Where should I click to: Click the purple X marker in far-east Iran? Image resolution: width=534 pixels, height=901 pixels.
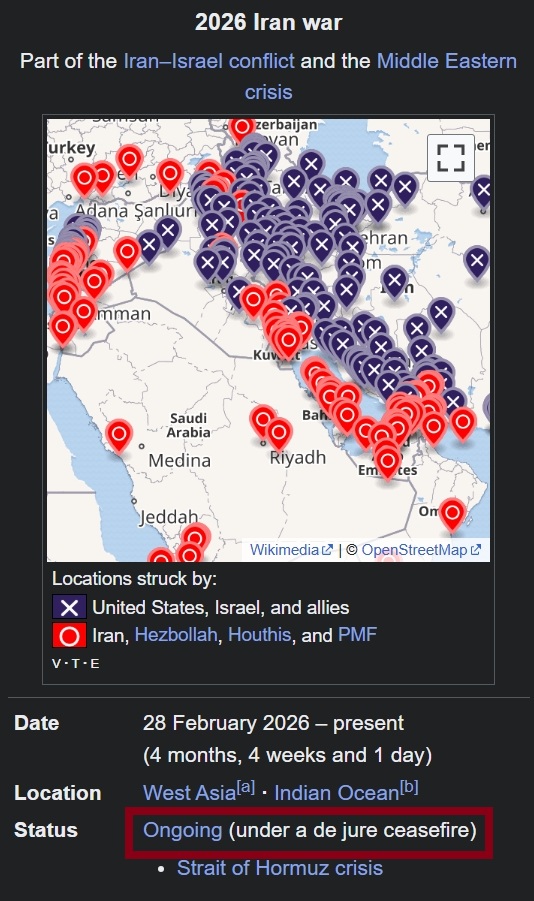tap(477, 262)
